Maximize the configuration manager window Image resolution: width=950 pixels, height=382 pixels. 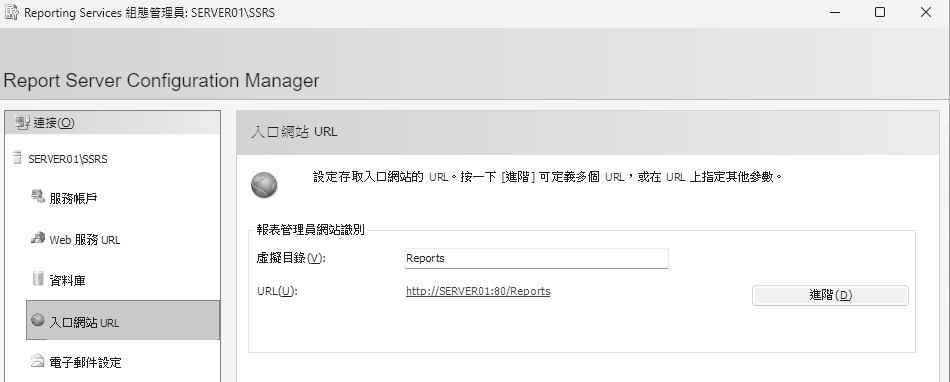tap(880, 12)
